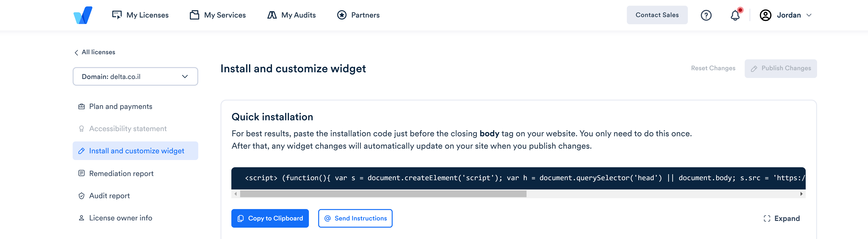Click the code box horizontal scrollbar thumb
This screenshot has width=868, height=239.
(383, 194)
